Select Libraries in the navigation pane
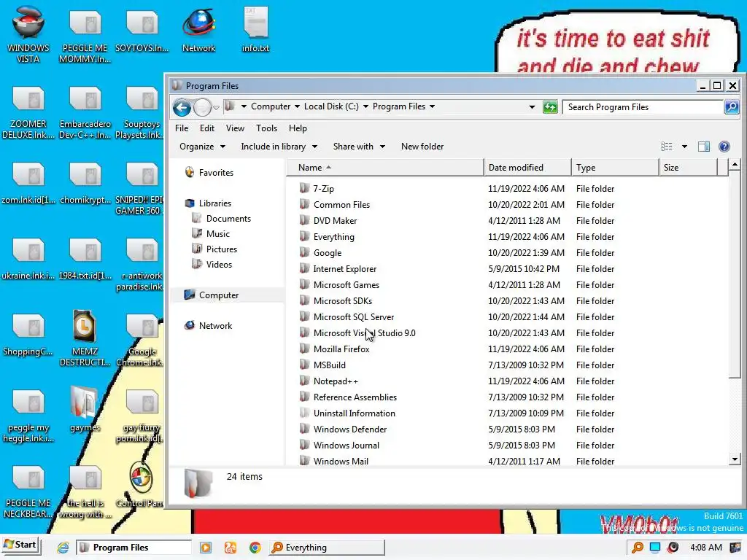 click(215, 203)
